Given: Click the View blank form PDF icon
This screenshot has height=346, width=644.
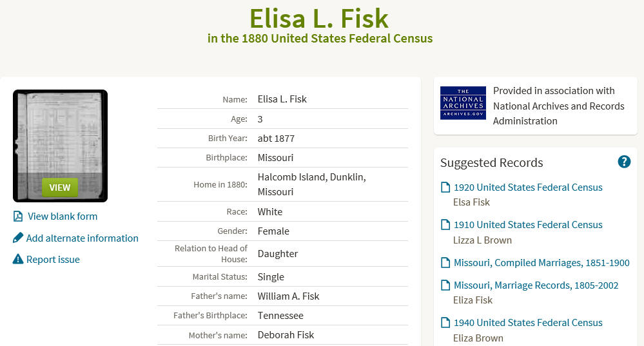Looking at the screenshot, I should (x=18, y=216).
